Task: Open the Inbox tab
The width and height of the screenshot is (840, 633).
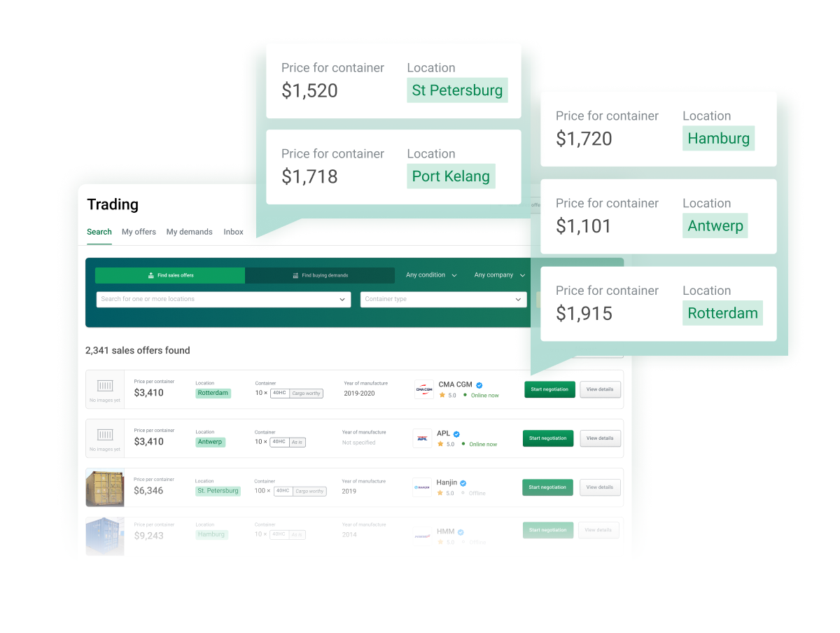Action: [233, 232]
